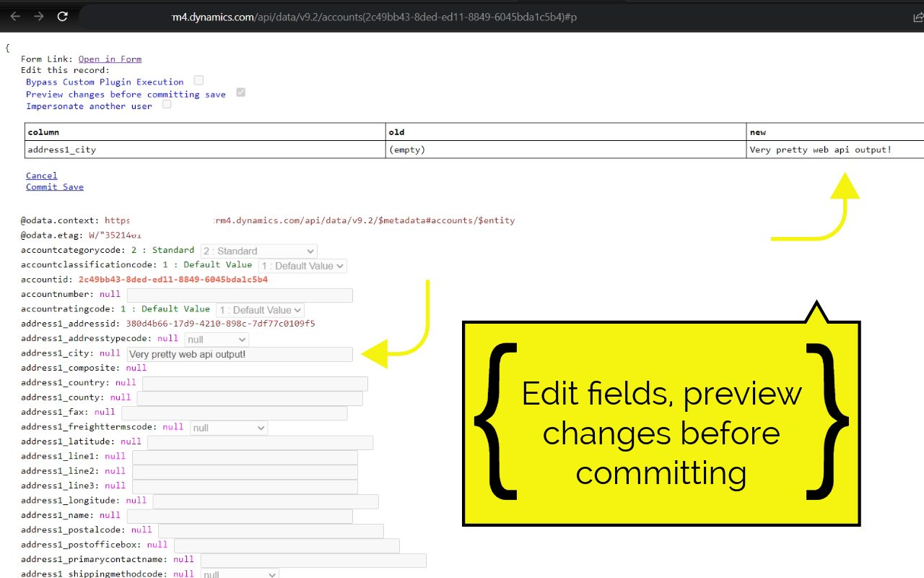Image resolution: width=924 pixels, height=578 pixels.
Task: Click the address1_county input field
Action: pos(250,398)
